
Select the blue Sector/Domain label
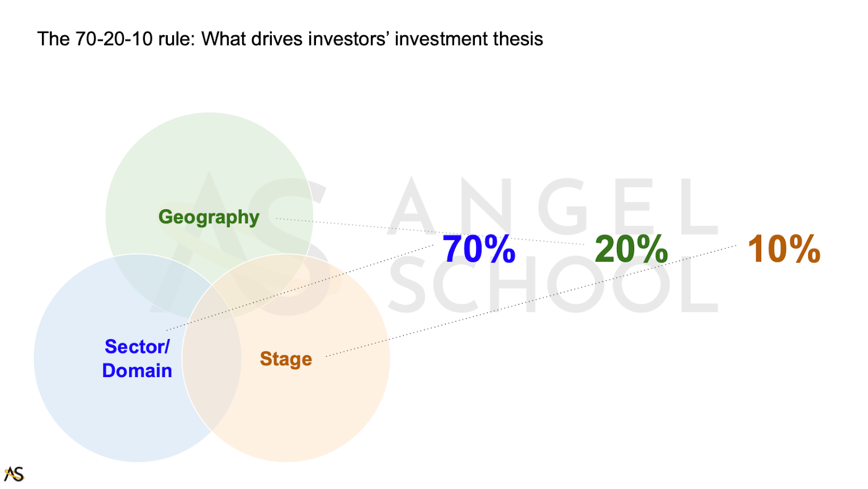[137, 358]
